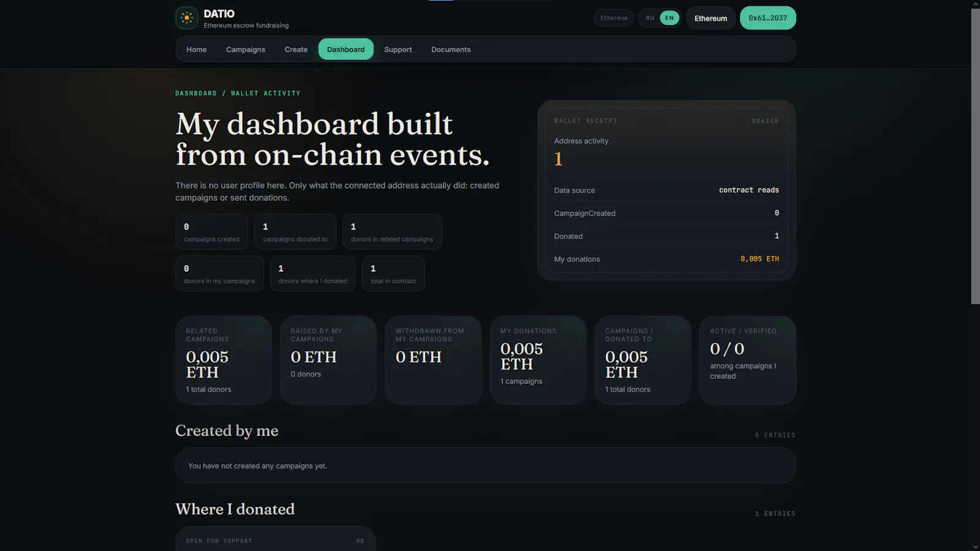Click the '0 donors' text in Raised card
The width and height of the screenshot is (980, 551).
click(306, 374)
